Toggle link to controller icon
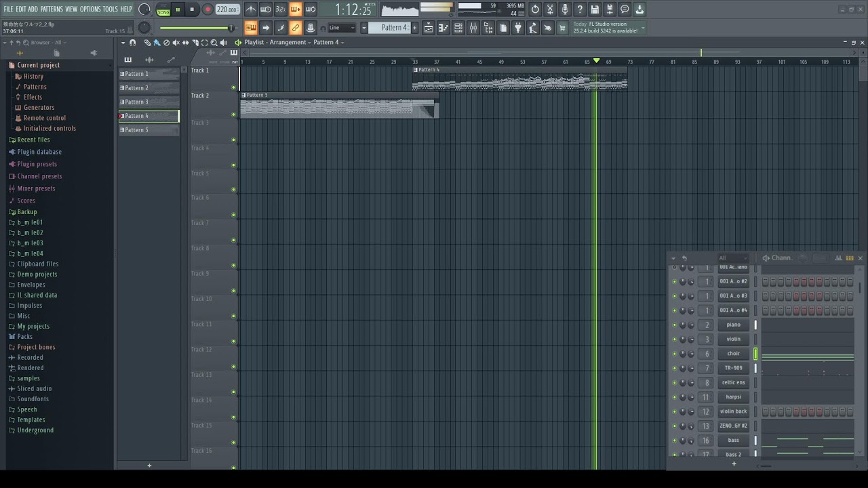This screenshot has height=488, width=868. pos(296,28)
